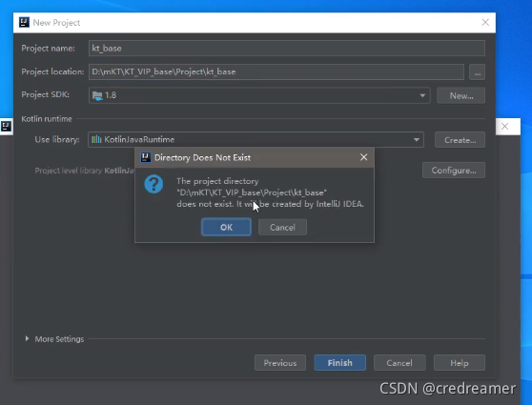Viewport: 532px width, 405px height.
Task: Browse for project location with ellipsis button
Action: pyautogui.click(x=477, y=72)
